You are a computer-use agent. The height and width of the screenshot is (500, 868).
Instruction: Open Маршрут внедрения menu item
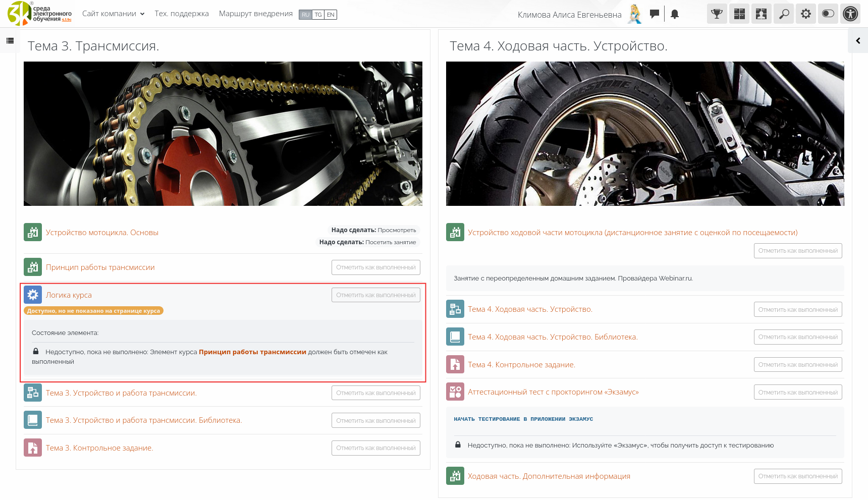point(255,14)
